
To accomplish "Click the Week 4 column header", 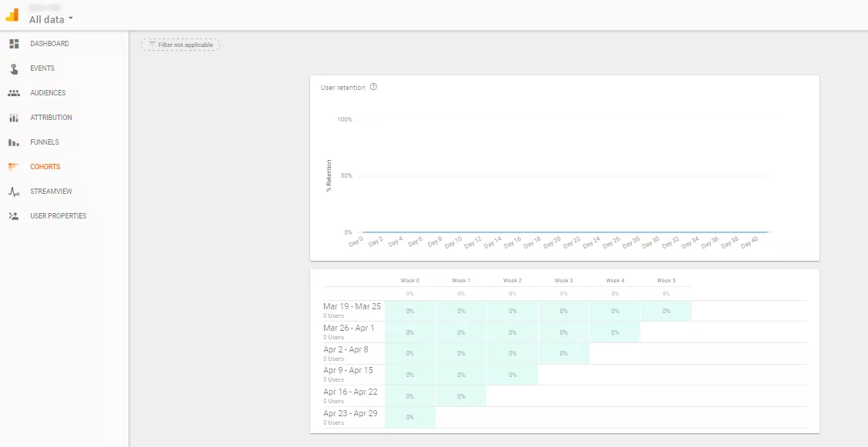I will click(x=615, y=281).
